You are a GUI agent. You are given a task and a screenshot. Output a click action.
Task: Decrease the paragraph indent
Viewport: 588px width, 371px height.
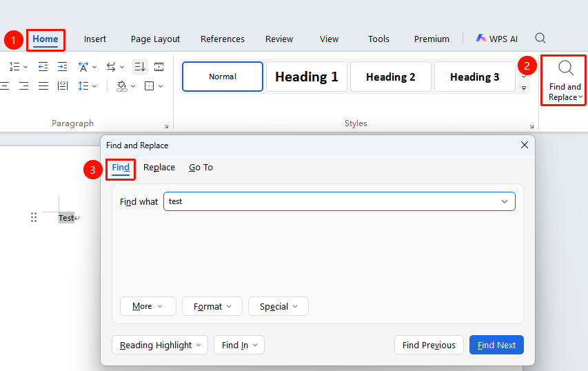43,67
